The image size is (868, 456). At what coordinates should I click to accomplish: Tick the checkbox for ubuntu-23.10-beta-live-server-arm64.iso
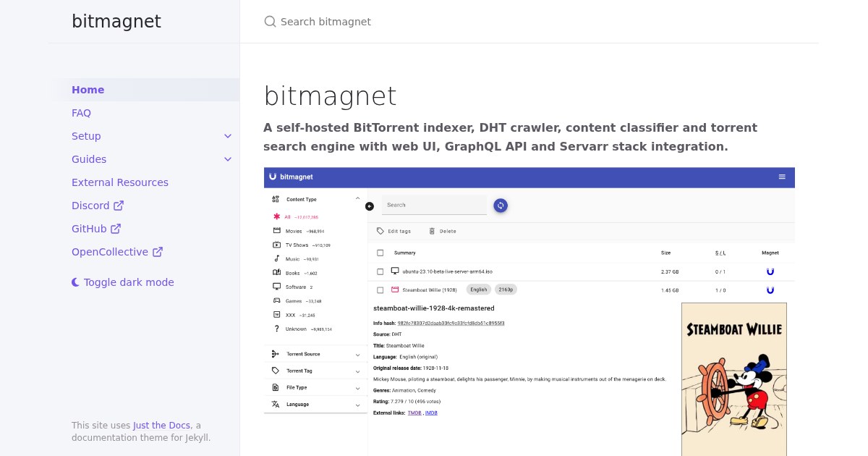pos(380,271)
